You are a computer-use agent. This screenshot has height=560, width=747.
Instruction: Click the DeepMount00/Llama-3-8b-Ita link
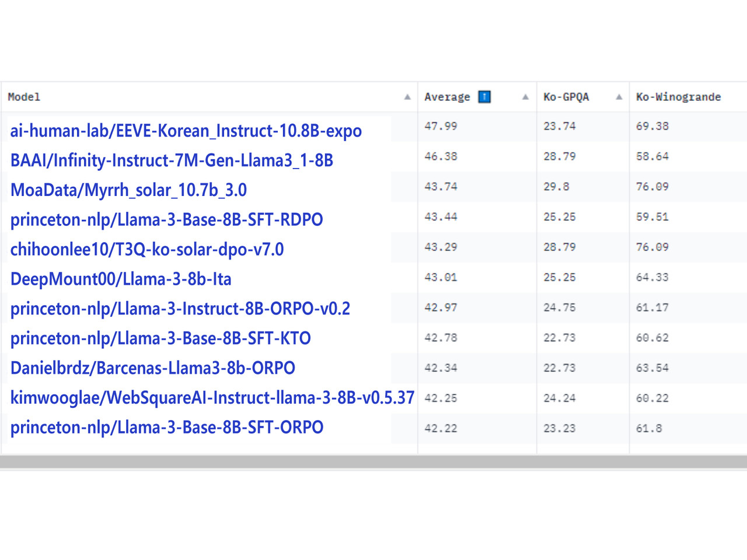(121, 279)
